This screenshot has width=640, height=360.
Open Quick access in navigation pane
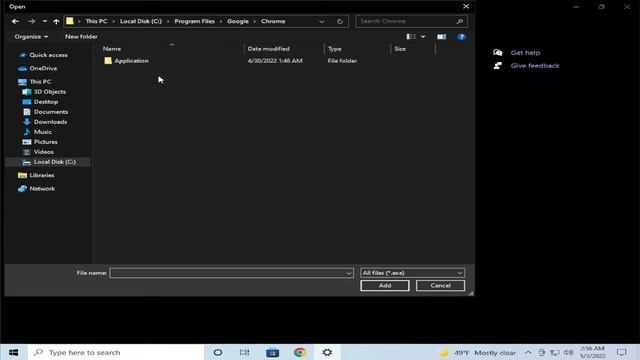pyautogui.click(x=48, y=55)
